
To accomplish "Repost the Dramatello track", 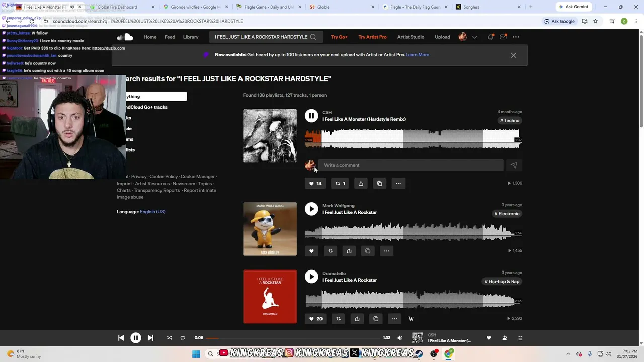I will coord(338,319).
